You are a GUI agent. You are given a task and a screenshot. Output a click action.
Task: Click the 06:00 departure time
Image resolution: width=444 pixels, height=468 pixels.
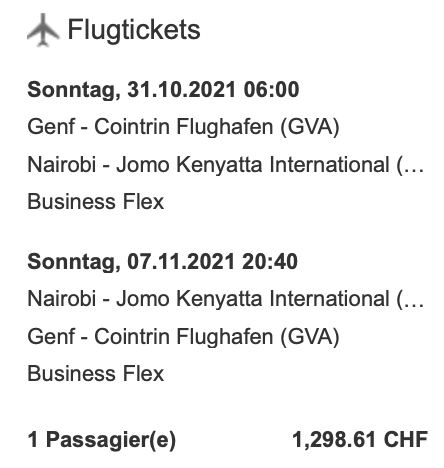coord(271,90)
